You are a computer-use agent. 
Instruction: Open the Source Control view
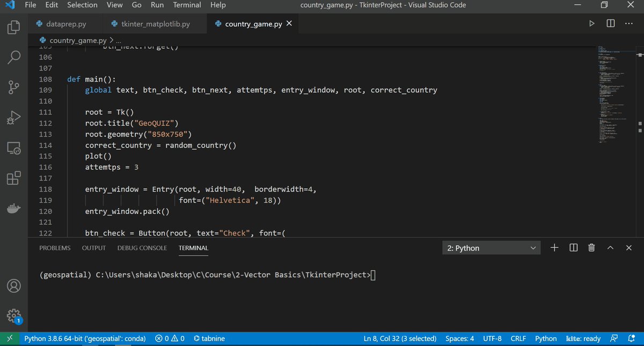point(13,87)
